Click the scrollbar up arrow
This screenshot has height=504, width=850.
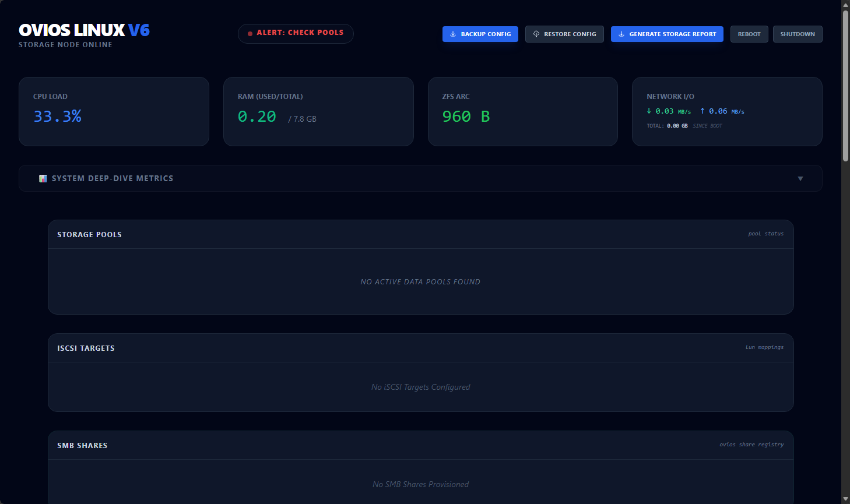(845, 5)
